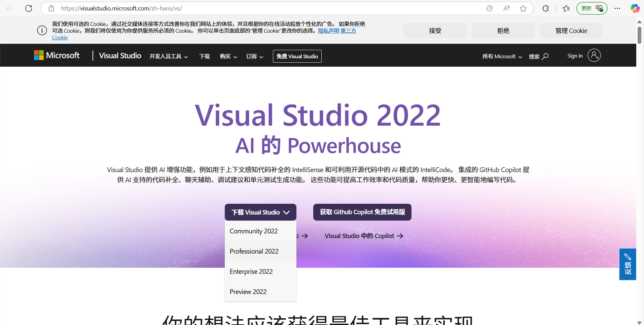Screen dimensions: 644x325
Task: Select Community 2022 from the dropdown
Action: click(x=260, y=231)
